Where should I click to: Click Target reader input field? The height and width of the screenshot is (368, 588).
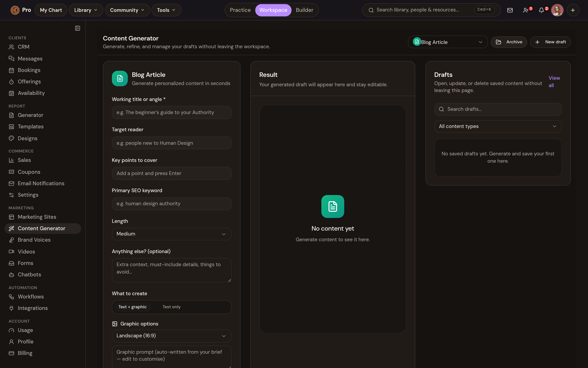(171, 143)
